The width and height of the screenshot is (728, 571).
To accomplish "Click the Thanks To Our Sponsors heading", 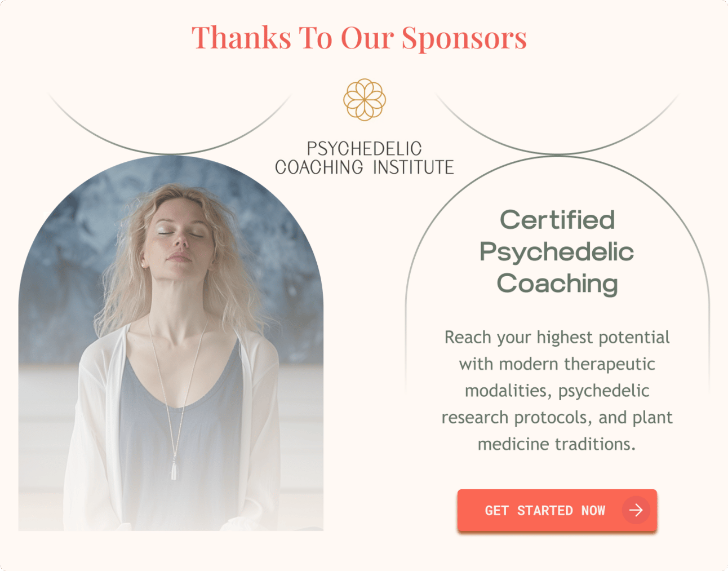I will [x=359, y=38].
